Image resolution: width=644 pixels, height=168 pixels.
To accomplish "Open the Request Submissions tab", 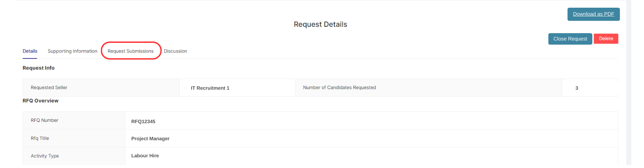I will (x=130, y=51).
